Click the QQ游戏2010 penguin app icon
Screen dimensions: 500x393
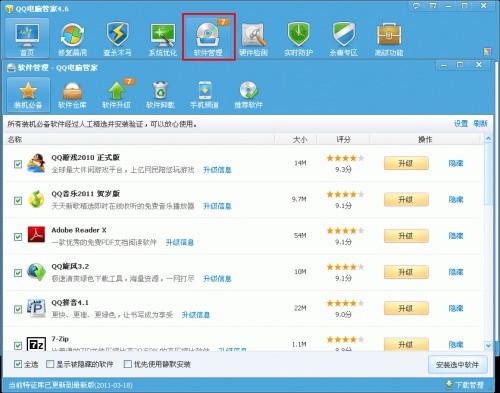36,163
